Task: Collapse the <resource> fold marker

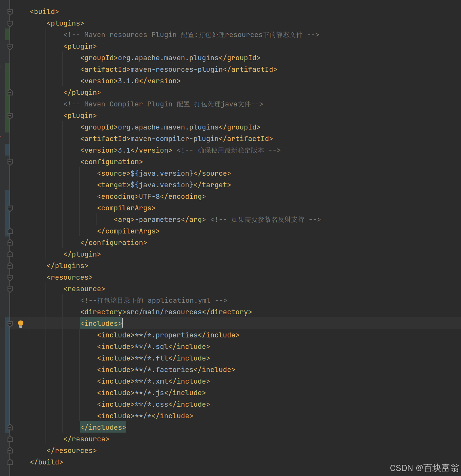Action: pos(10,289)
